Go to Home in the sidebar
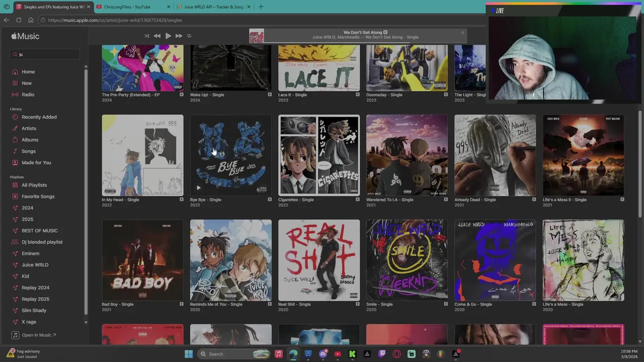 (x=28, y=72)
